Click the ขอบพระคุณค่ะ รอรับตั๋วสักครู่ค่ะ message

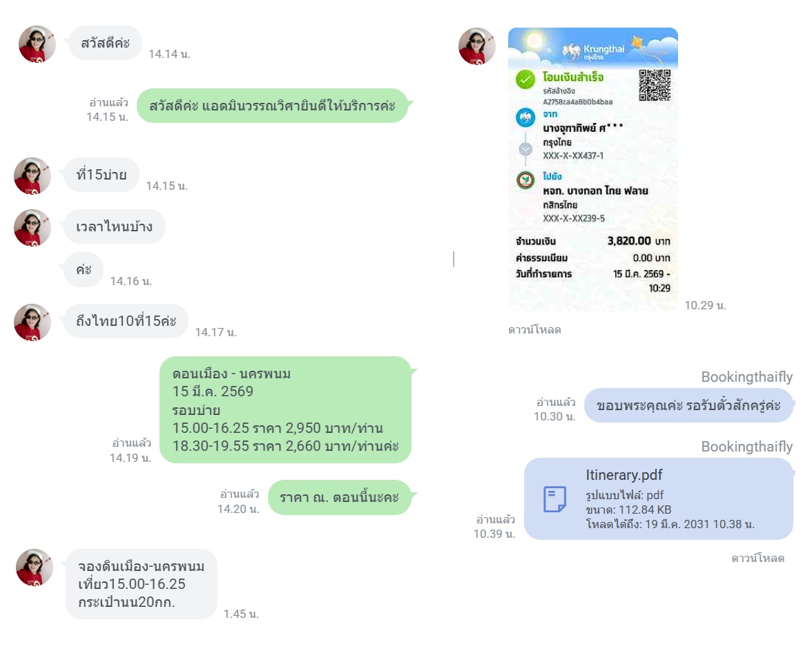pyautogui.click(x=689, y=405)
